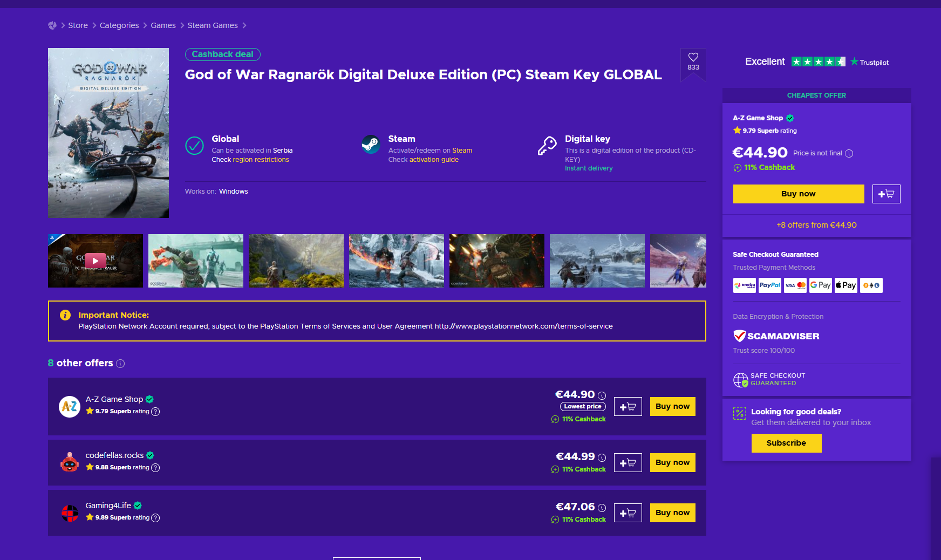Open Kratos round shield fire screenshot thumbnail
Image resolution: width=941 pixels, height=560 pixels.
pos(497,261)
